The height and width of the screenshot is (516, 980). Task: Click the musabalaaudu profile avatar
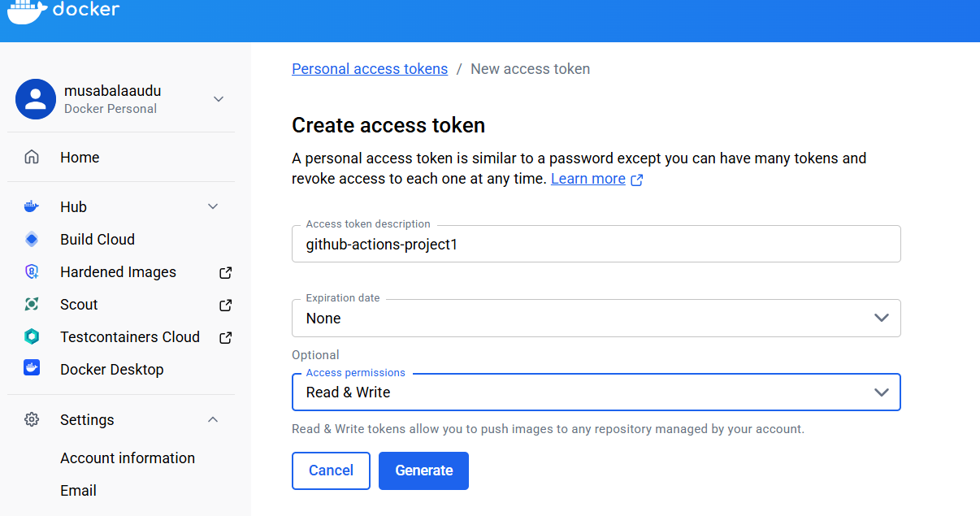coord(36,99)
